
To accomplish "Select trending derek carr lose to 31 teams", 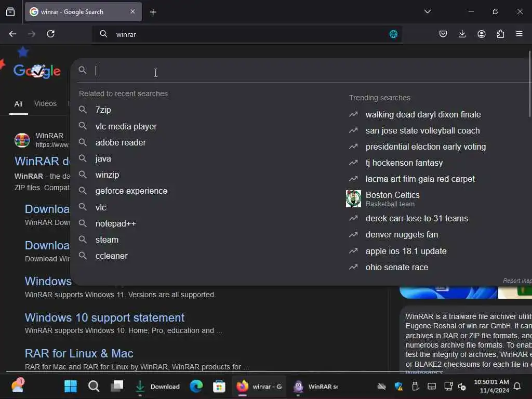I will (x=417, y=219).
